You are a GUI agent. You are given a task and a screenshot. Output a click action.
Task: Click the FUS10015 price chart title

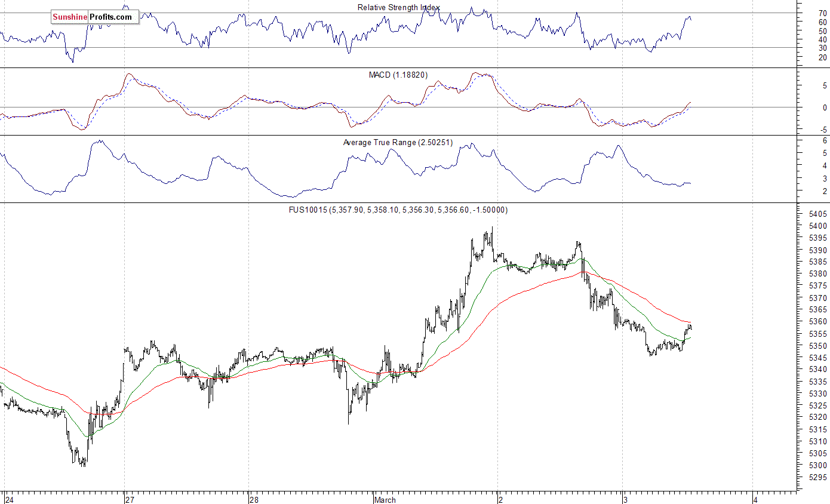(398, 210)
